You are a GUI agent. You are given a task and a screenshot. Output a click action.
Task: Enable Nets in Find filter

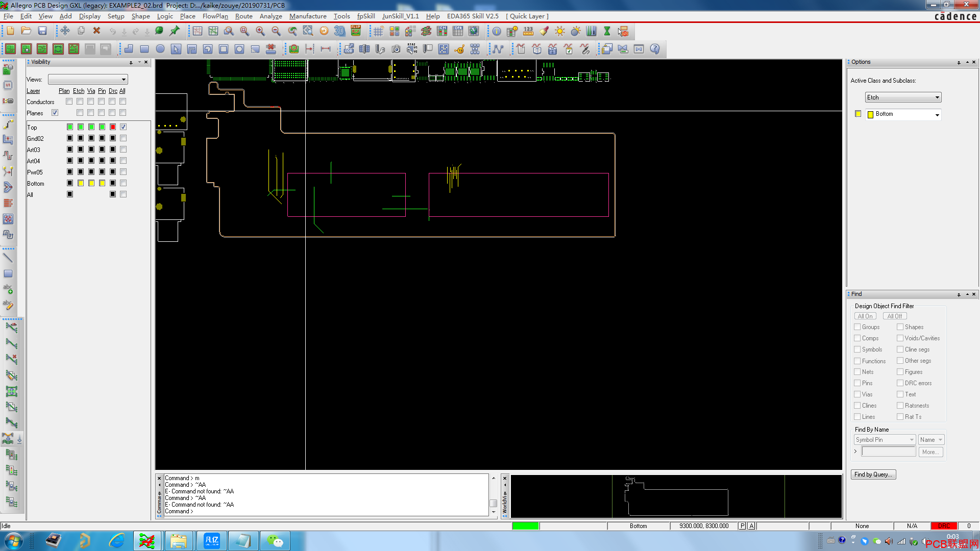[857, 372]
